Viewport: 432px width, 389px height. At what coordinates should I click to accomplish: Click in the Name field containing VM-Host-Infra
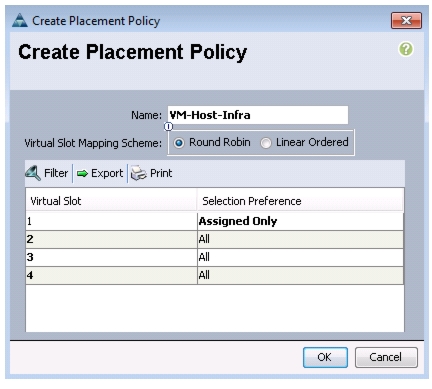point(258,115)
